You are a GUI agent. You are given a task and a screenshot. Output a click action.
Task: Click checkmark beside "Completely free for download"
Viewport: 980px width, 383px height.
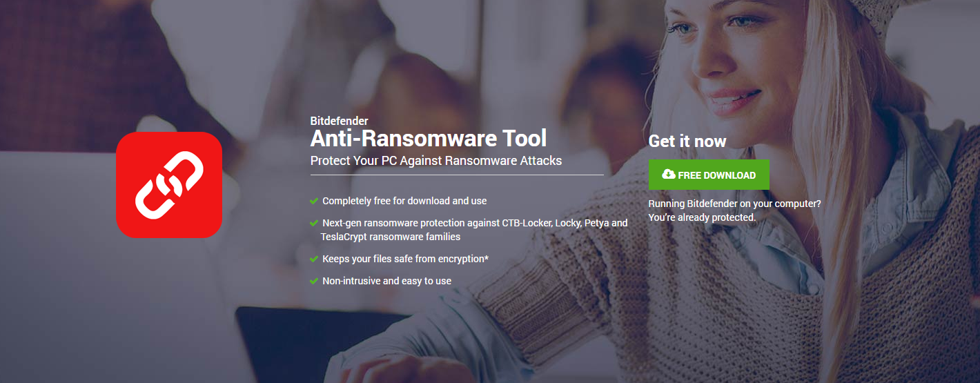pyautogui.click(x=314, y=202)
